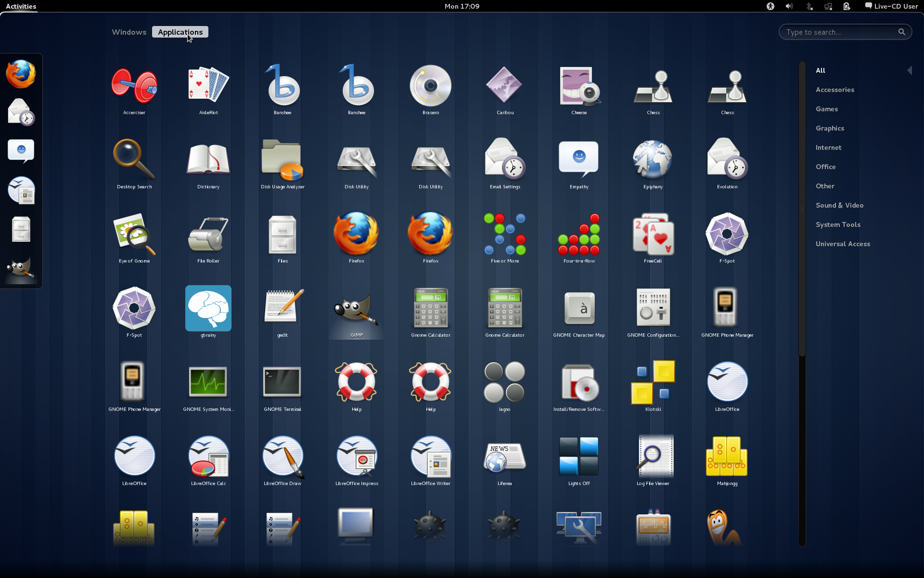924x578 pixels.
Task: Open GNOME Terminal
Action: point(282,387)
